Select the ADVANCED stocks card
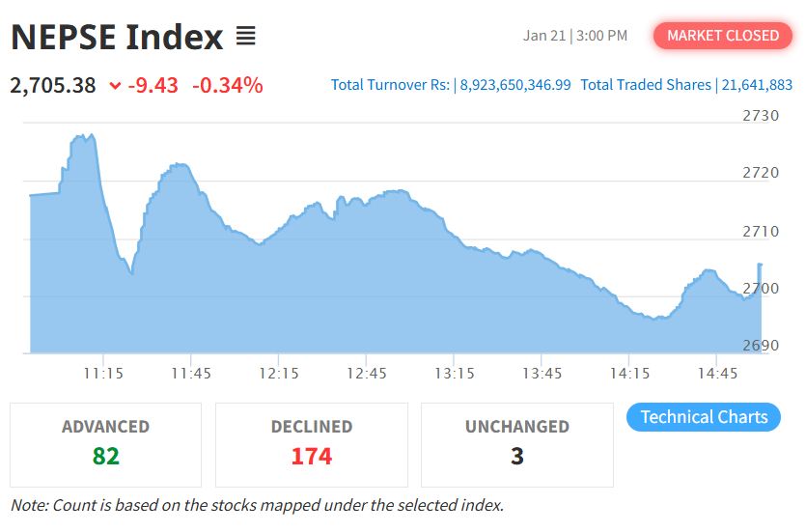Image resolution: width=806 pixels, height=532 pixels. (106, 444)
